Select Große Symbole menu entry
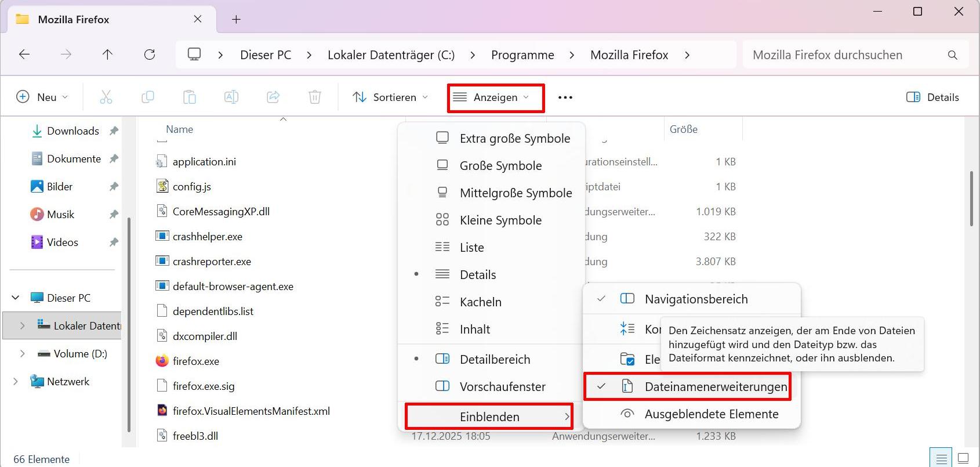This screenshot has height=467, width=980. (491, 166)
